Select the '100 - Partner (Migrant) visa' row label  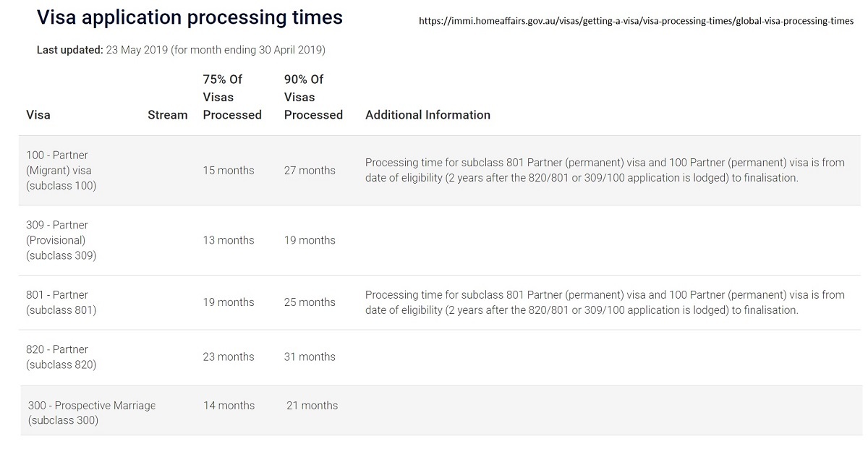pyautogui.click(x=61, y=171)
